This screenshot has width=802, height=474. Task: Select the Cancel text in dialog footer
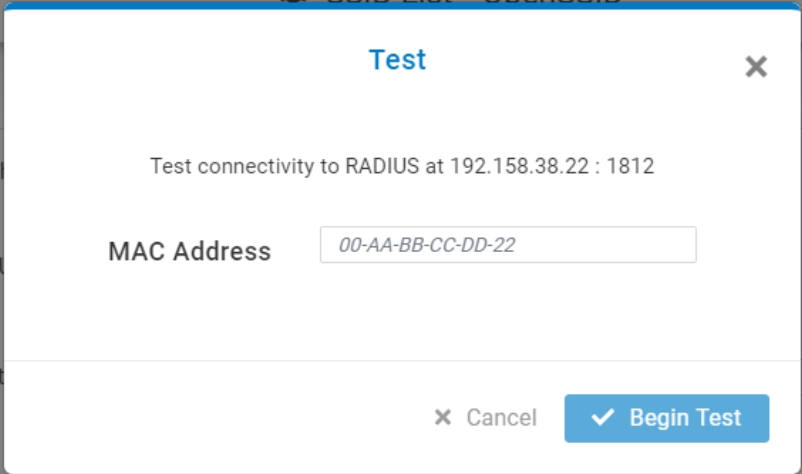502,418
